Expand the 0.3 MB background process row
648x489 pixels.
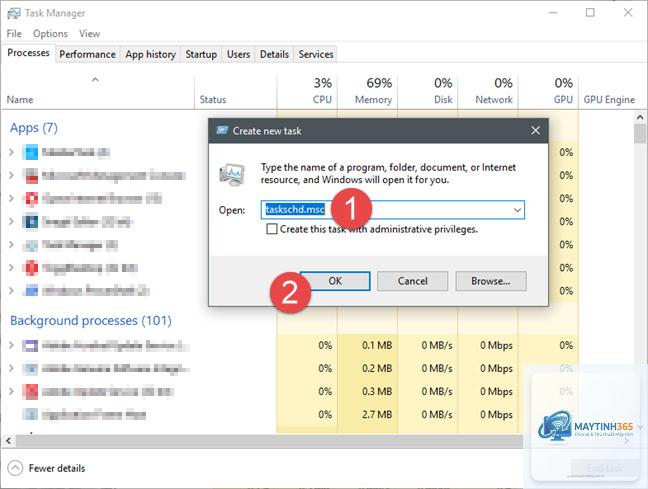[x=12, y=391]
